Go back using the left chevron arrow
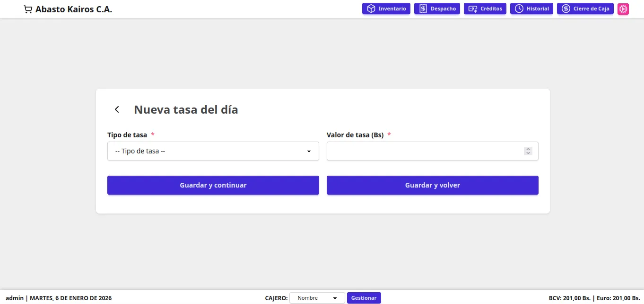Image resolution: width=644 pixels, height=304 pixels. click(x=117, y=110)
